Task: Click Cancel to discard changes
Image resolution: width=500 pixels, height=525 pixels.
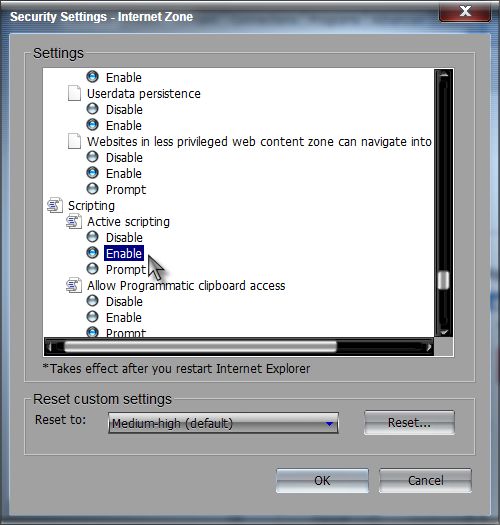Action: pos(425,480)
